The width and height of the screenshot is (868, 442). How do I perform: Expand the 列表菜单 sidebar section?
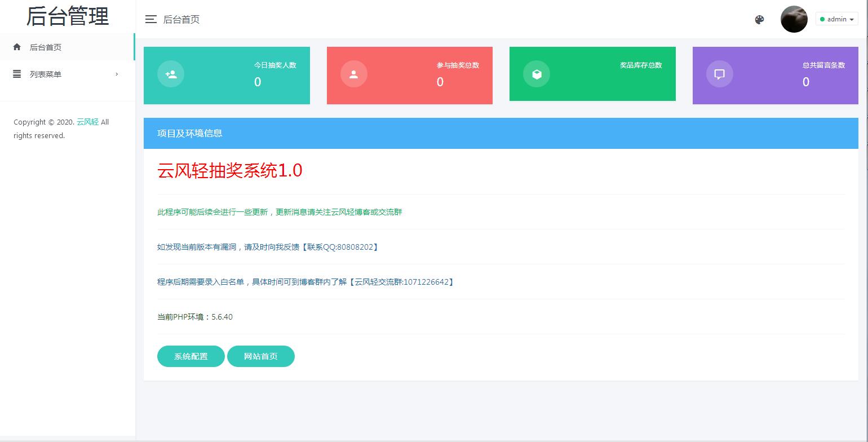45,74
